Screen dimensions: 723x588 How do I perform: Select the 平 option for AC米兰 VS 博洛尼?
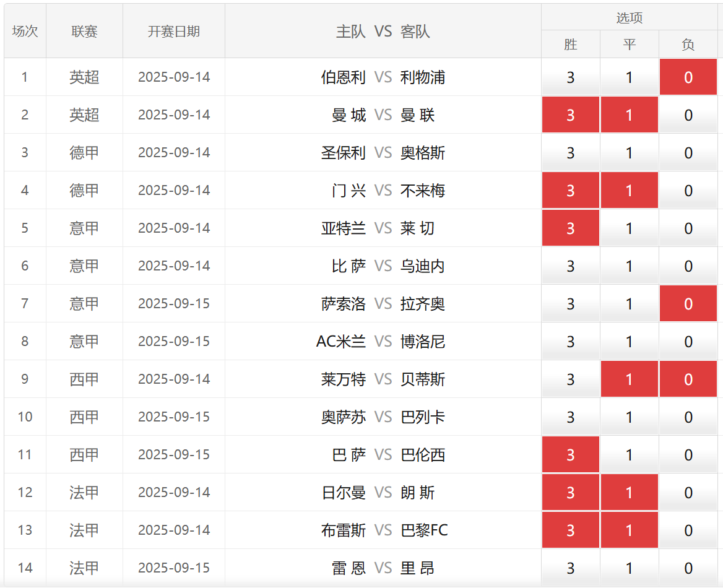(629, 342)
